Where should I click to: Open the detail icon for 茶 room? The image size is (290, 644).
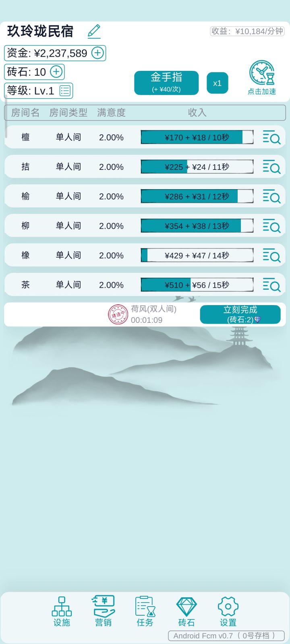(271, 285)
